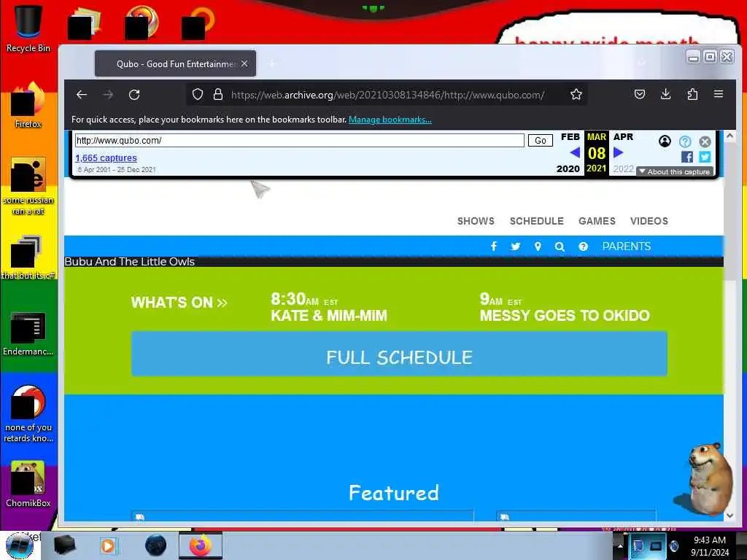
Task: Click the Wayback Machine URL input field
Action: (x=300, y=141)
